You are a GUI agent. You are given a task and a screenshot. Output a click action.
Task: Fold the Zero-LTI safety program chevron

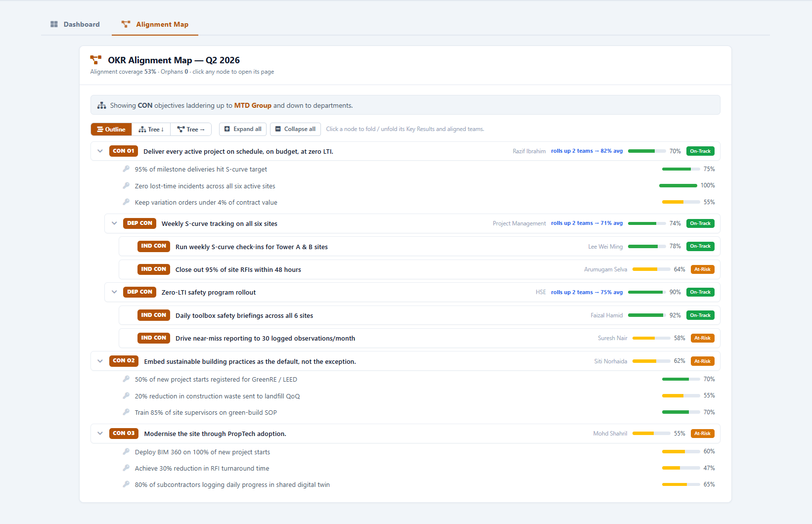(x=114, y=292)
